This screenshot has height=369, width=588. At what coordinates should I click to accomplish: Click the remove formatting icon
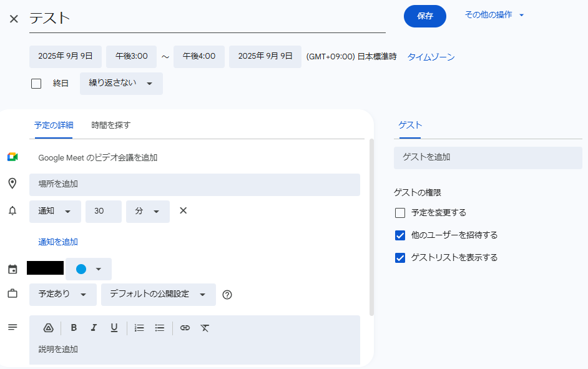click(205, 328)
